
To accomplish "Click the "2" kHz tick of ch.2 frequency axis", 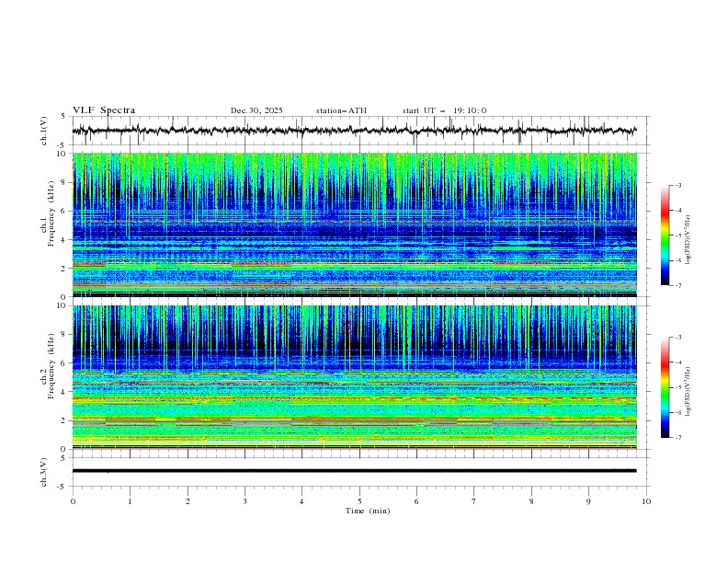I will pyautogui.click(x=65, y=420).
